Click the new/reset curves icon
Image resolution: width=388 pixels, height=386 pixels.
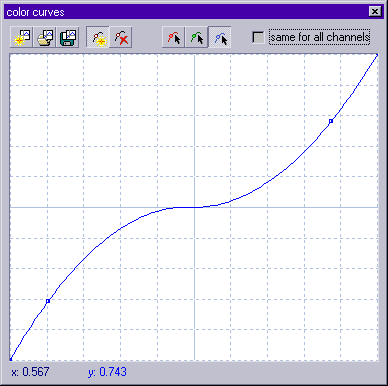22,37
